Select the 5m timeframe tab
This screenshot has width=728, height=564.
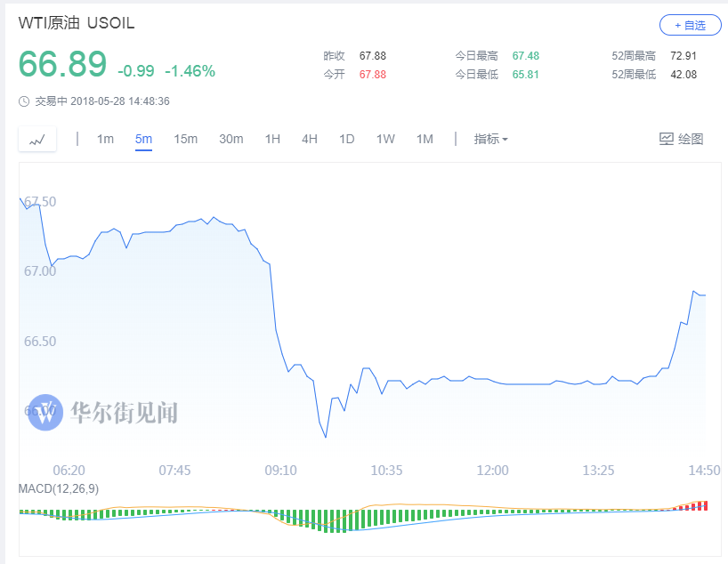coord(143,139)
